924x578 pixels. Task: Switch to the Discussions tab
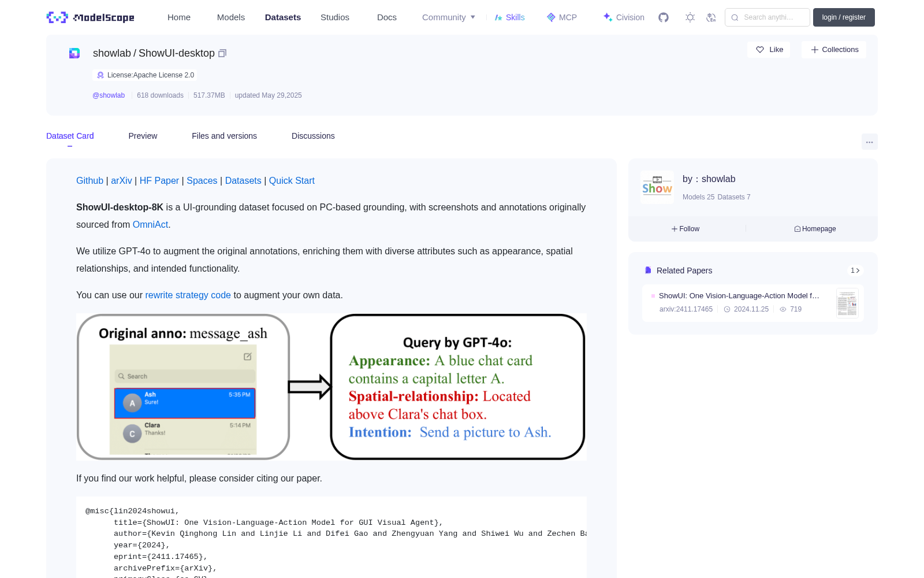313,136
